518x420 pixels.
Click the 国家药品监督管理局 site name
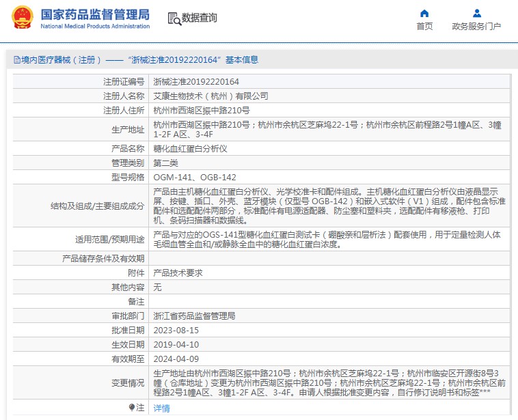94,14
